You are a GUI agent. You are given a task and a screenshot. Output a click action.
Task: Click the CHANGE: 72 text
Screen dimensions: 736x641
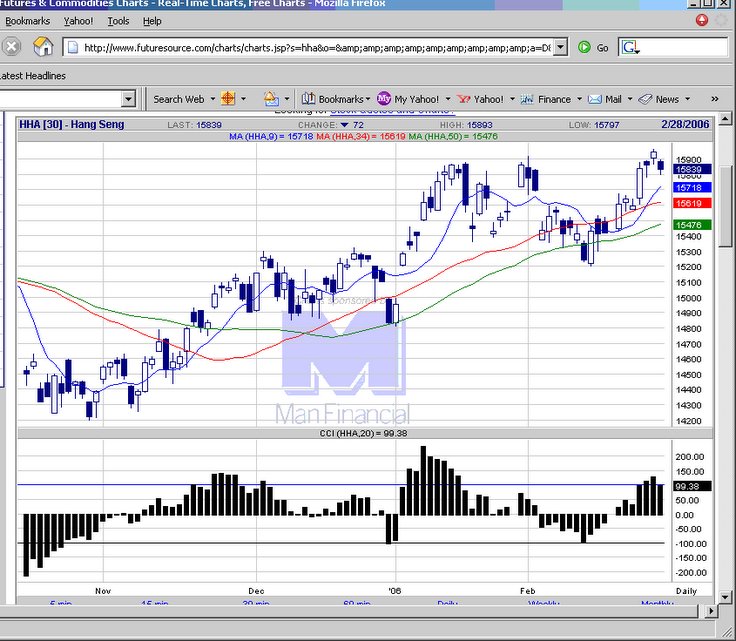click(x=331, y=125)
